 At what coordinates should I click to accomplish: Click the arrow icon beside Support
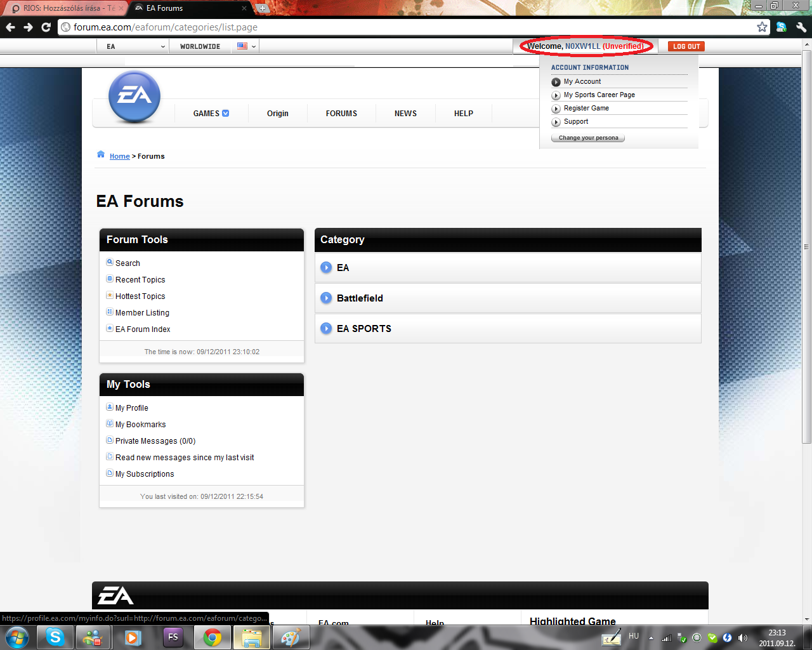coord(556,122)
